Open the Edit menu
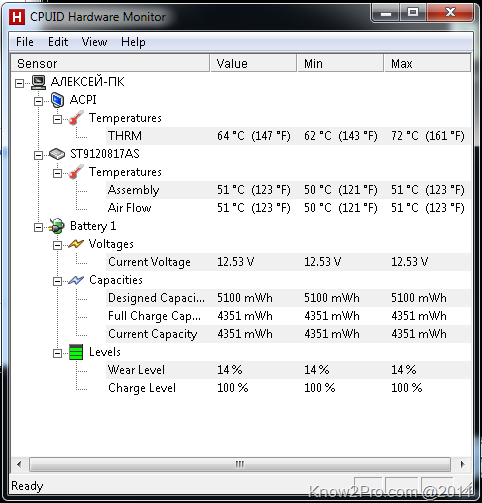482x503 pixels. point(58,42)
